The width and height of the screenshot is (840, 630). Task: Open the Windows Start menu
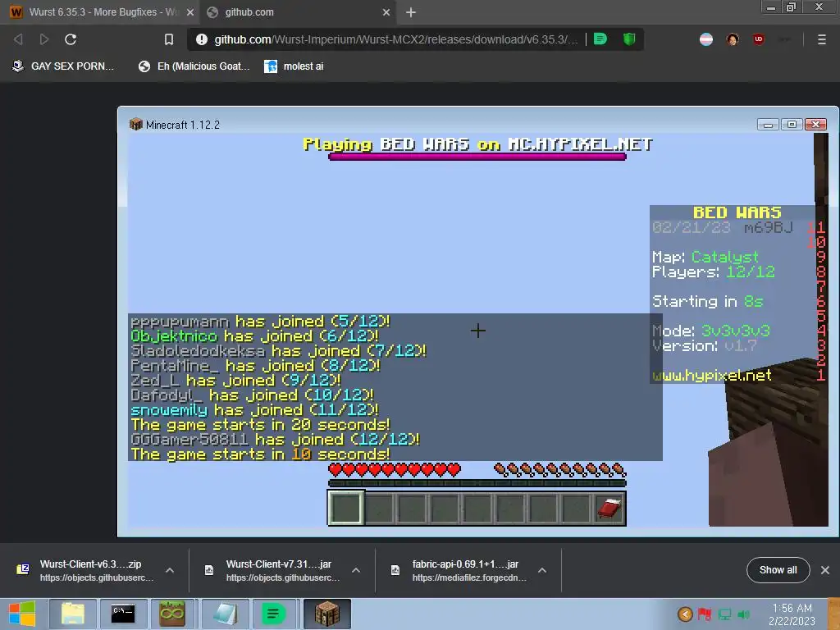22,614
